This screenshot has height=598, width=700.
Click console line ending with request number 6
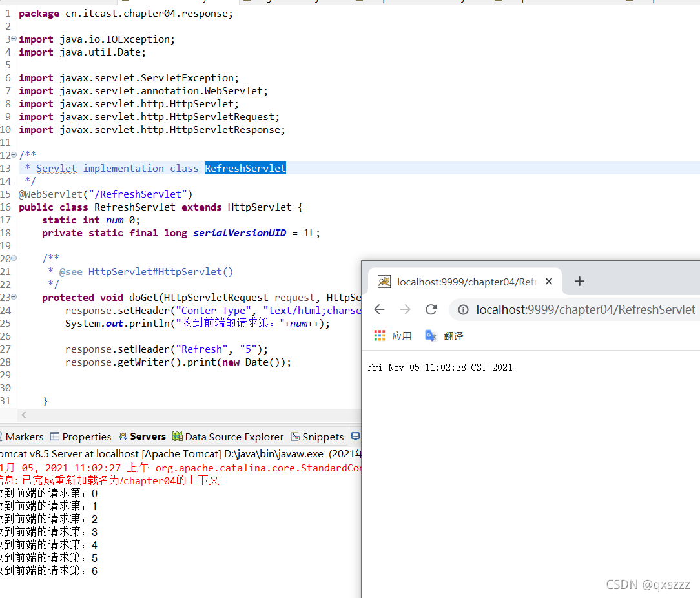point(48,571)
